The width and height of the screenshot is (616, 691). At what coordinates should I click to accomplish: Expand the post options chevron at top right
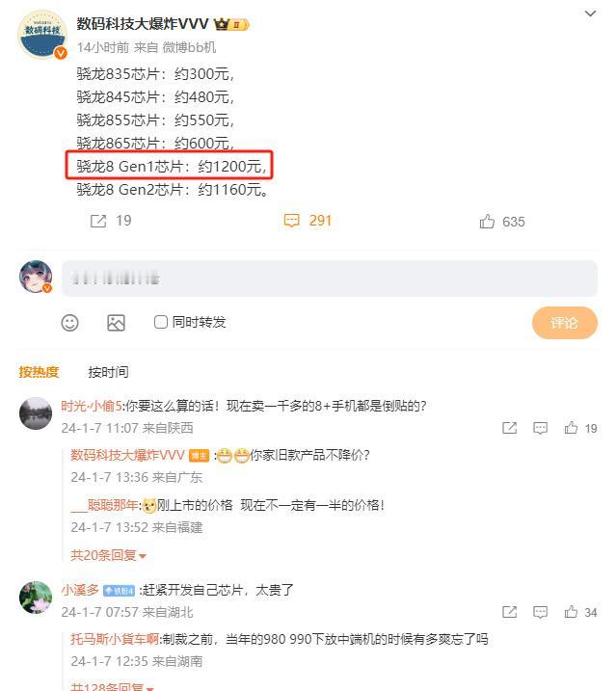click(590, 13)
